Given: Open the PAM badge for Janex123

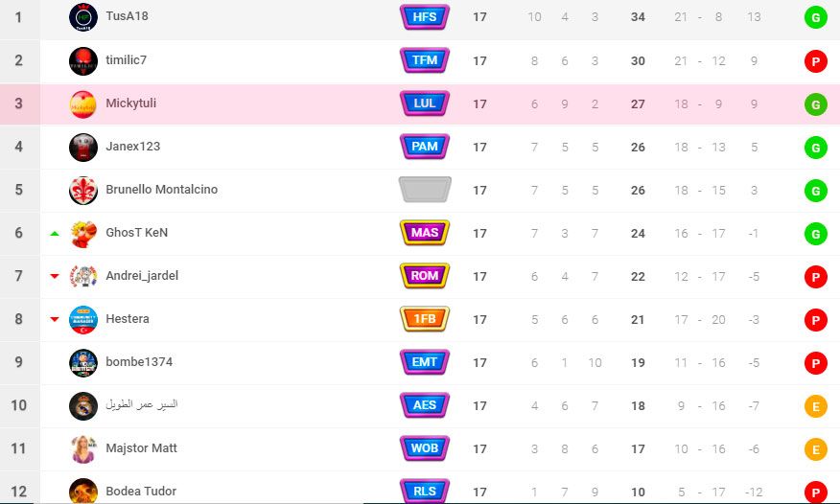Looking at the screenshot, I should tap(424, 147).
